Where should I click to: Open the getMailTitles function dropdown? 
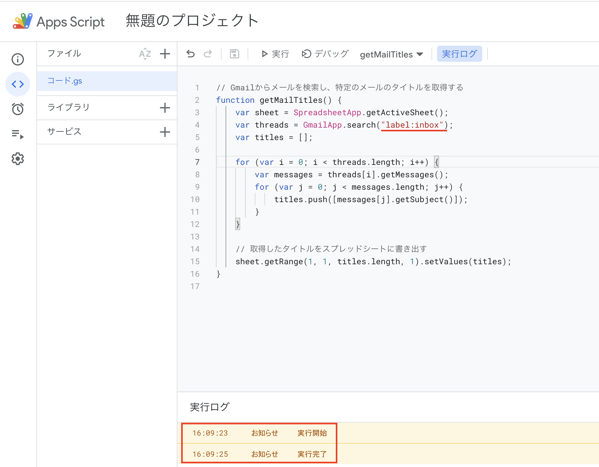pos(391,55)
